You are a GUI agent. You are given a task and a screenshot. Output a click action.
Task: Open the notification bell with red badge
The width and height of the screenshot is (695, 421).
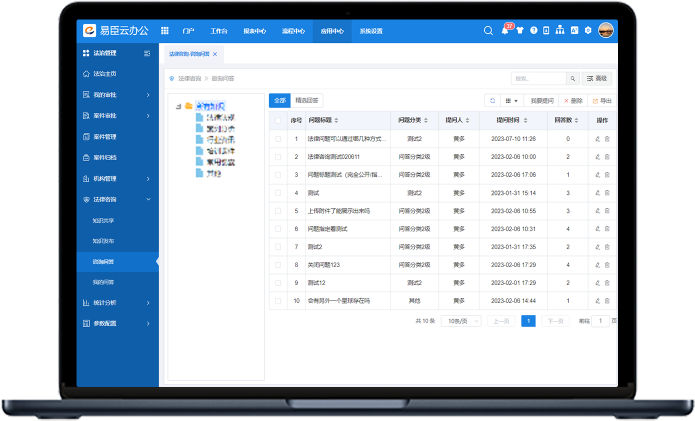(x=504, y=31)
